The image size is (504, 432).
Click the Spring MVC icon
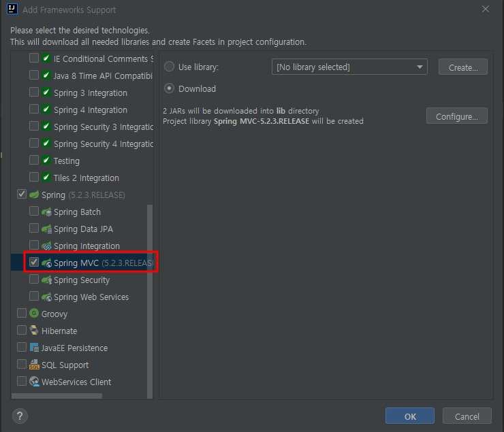point(46,263)
